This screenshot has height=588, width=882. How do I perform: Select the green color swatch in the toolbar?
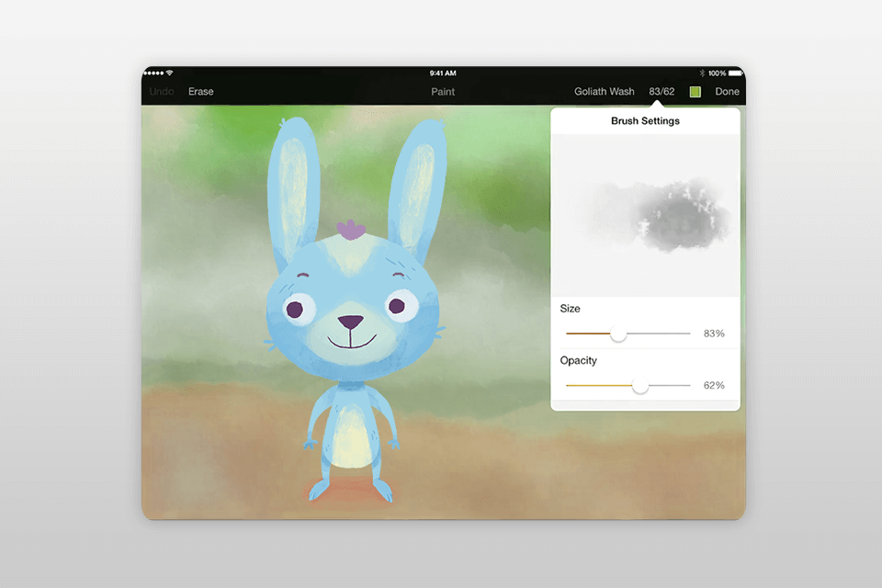coord(695,91)
